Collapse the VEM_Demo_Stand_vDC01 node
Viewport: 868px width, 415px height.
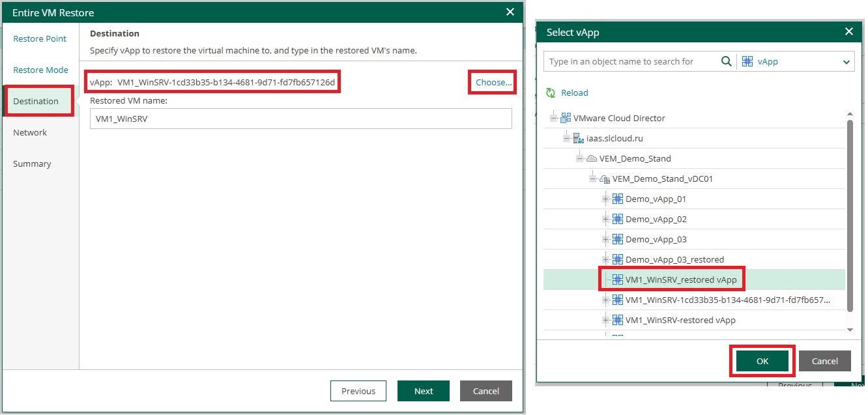point(593,179)
